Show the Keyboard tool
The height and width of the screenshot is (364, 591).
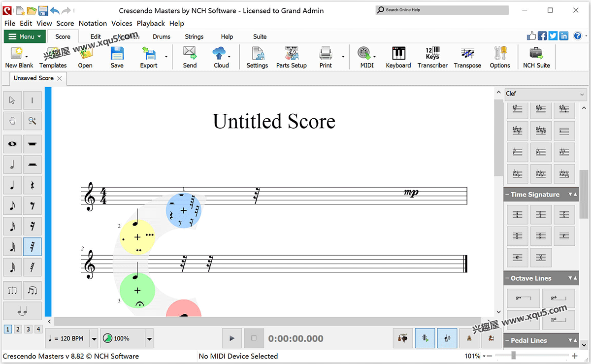coord(398,57)
